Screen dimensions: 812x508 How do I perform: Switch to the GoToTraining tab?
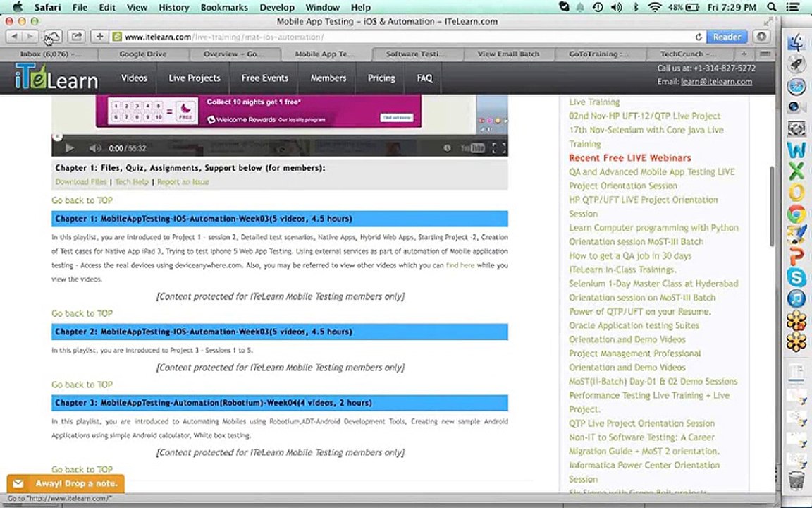(x=598, y=54)
